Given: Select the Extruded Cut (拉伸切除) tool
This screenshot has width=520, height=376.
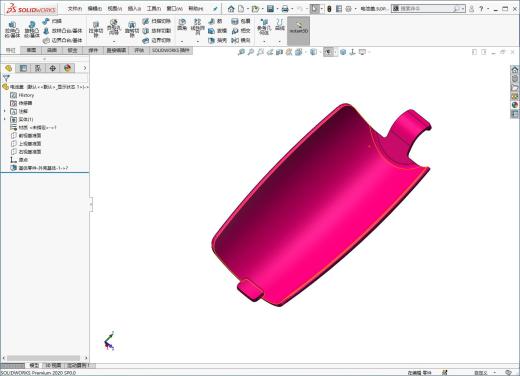Looking at the screenshot, I should [x=96, y=29].
